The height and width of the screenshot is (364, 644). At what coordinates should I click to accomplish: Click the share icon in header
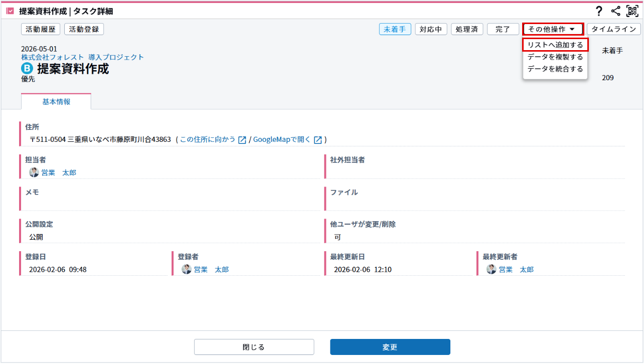point(616,12)
